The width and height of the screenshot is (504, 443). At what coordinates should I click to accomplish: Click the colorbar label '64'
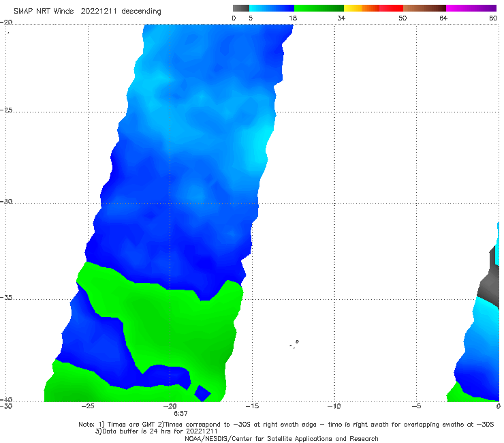[443, 18]
